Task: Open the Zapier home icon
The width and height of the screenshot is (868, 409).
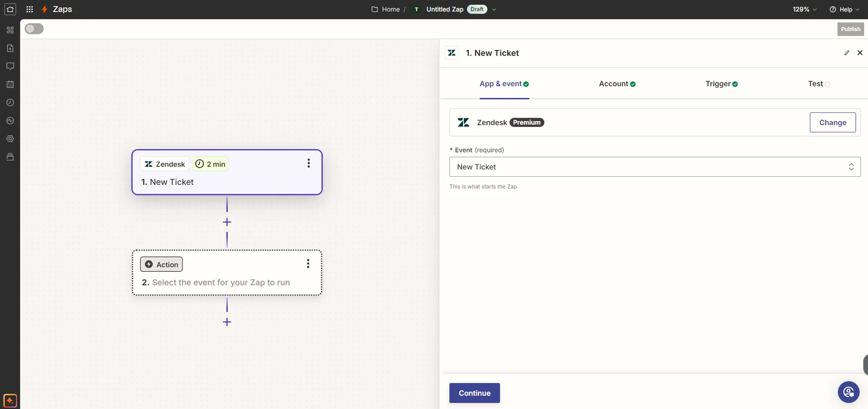Action: [x=10, y=9]
